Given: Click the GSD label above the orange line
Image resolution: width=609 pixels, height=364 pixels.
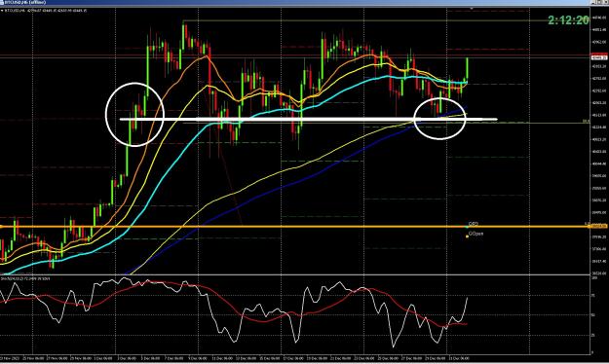Looking at the screenshot, I should 474,224.
